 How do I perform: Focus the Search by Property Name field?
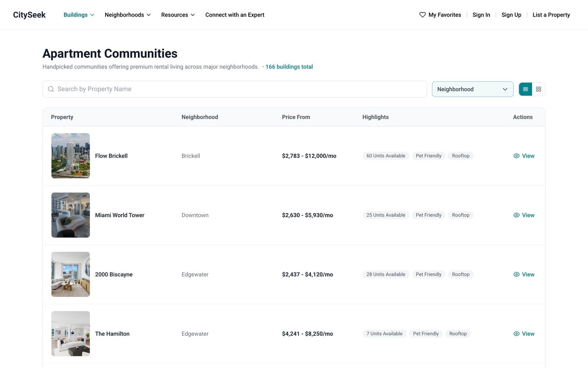pos(234,89)
